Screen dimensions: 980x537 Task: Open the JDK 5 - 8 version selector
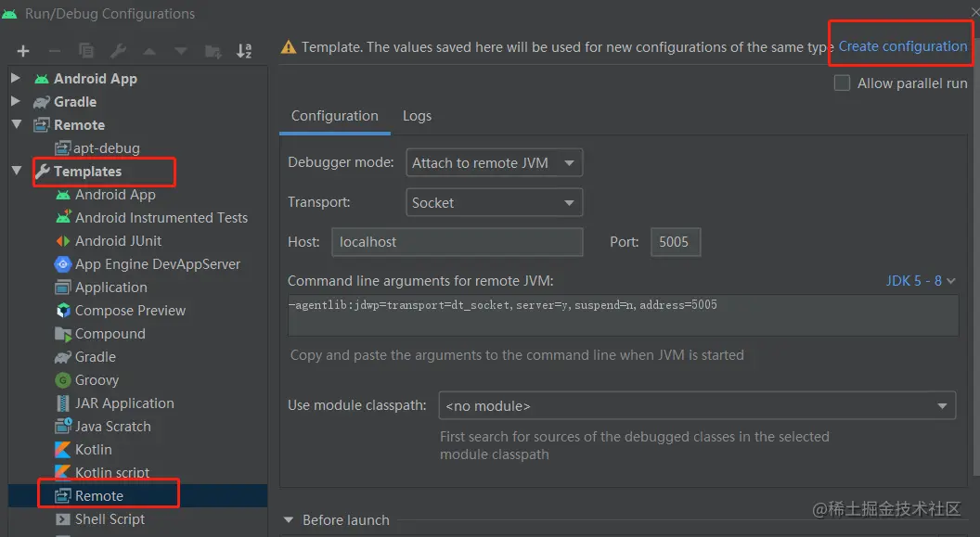coord(921,280)
